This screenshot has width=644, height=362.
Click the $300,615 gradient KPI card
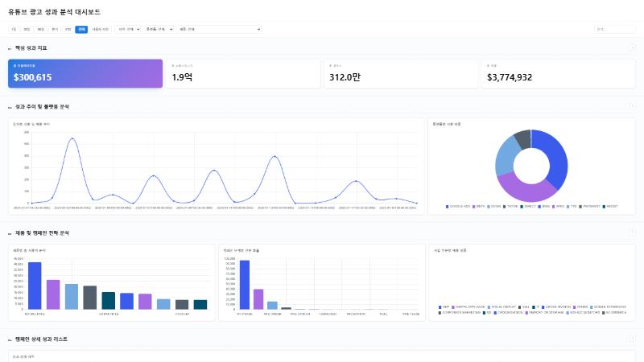pos(85,73)
